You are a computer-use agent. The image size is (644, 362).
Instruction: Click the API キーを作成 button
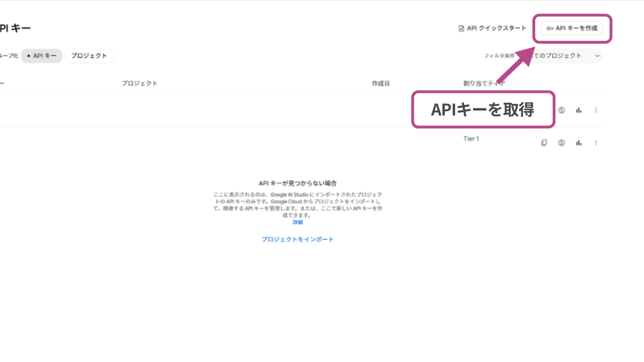(x=572, y=28)
